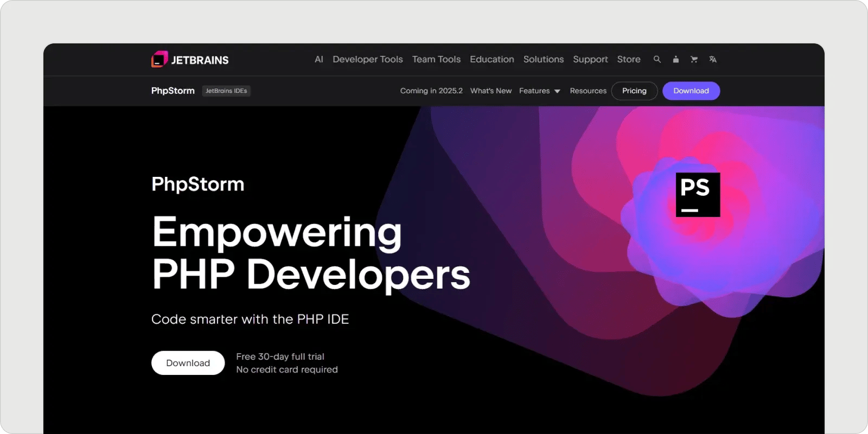Click the white Download button in hero
868x434 pixels.
(x=188, y=363)
